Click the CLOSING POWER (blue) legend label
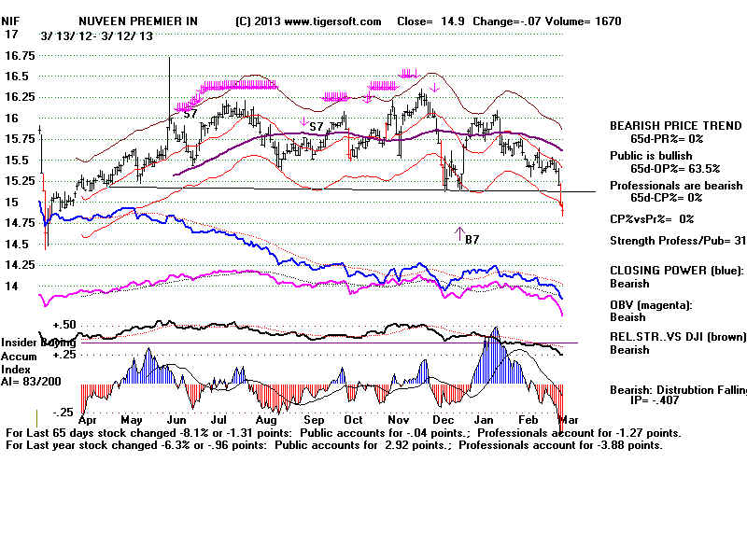The height and width of the screenshot is (560, 747). (675, 270)
